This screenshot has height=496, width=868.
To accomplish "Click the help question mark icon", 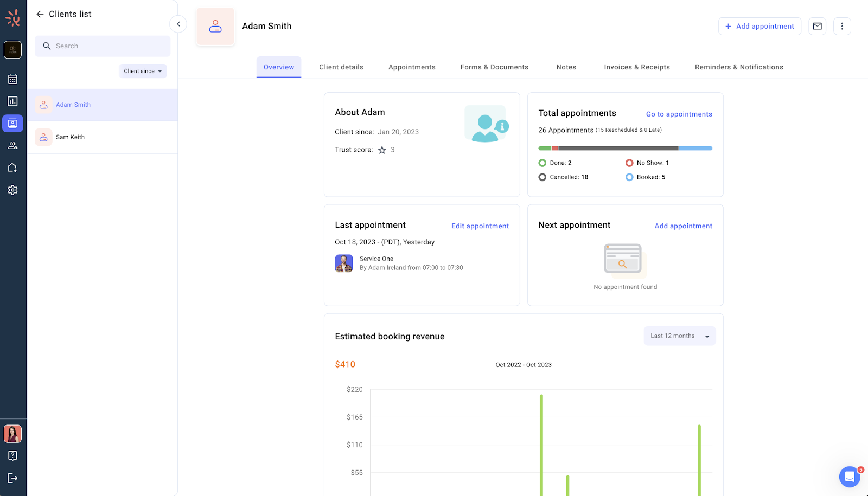I will pos(12,456).
